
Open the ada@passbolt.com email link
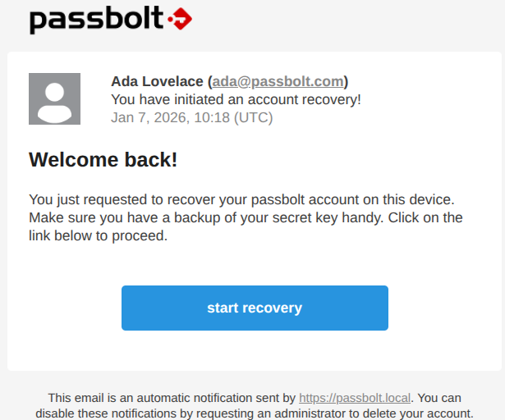pyautogui.click(x=278, y=81)
